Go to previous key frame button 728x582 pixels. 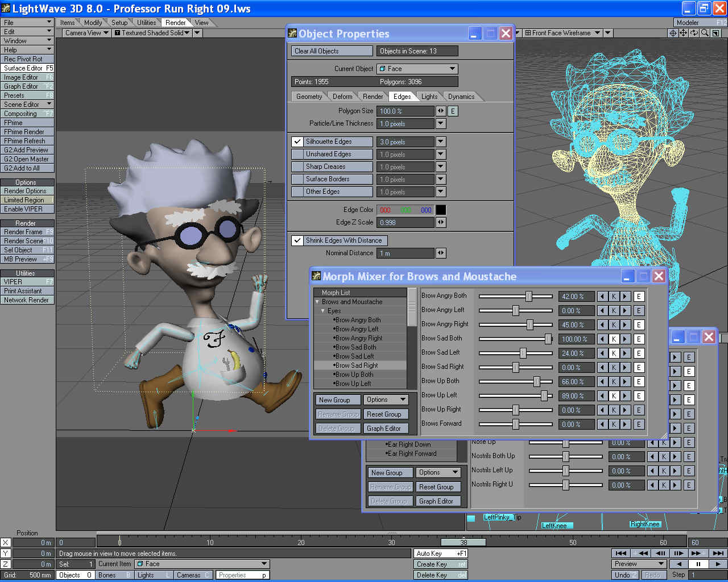pyautogui.click(x=641, y=553)
